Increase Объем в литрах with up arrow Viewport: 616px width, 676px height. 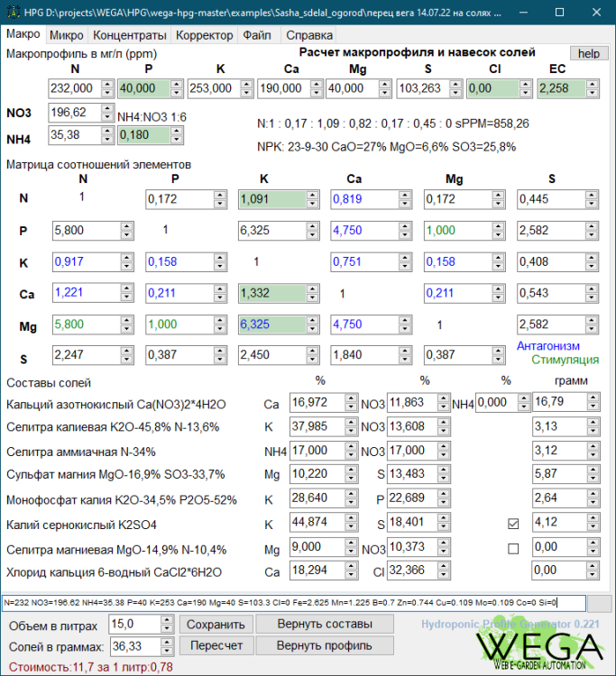pos(167,619)
